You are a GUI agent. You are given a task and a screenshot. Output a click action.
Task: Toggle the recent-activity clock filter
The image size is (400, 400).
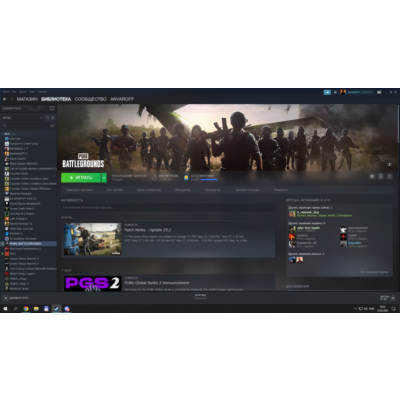coord(47,118)
